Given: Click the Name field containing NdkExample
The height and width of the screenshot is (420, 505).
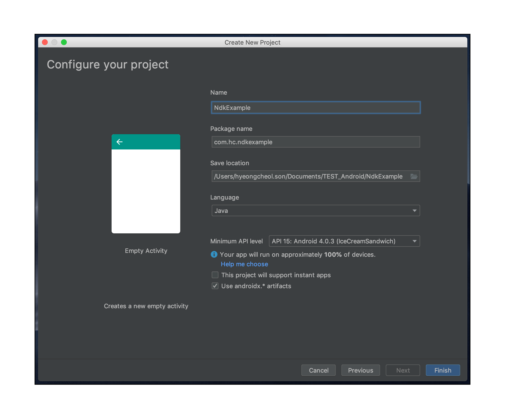Looking at the screenshot, I should click(315, 108).
